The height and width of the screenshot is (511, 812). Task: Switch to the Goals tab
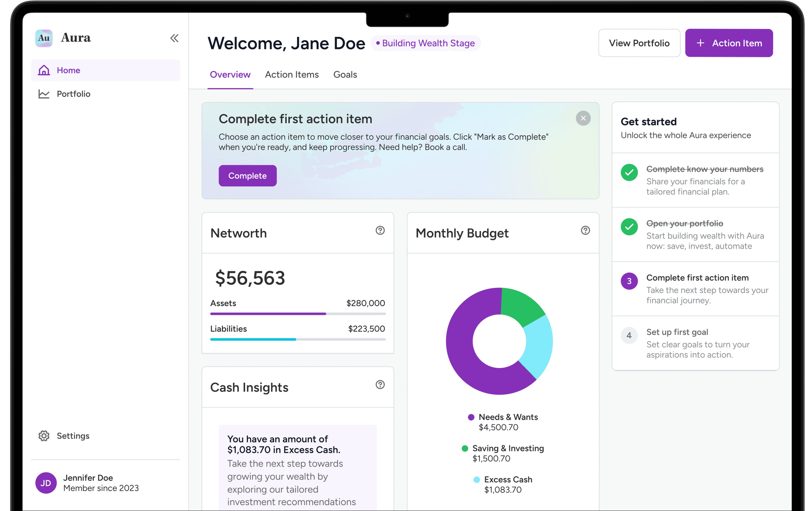(345, 74)
